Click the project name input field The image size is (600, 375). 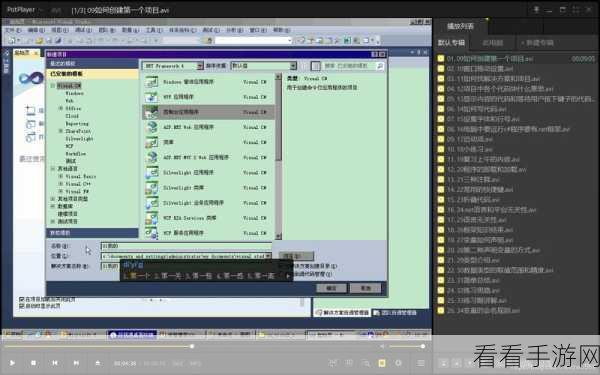point(186,246)
